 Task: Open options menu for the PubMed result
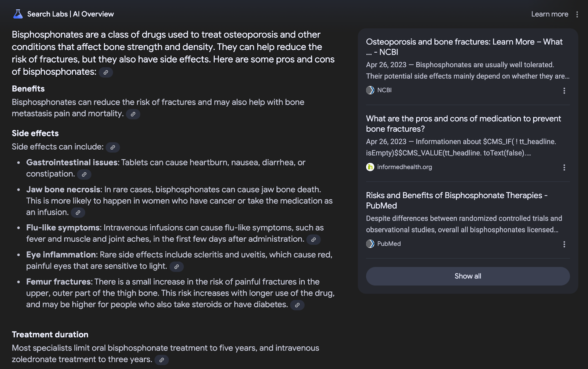564,244
